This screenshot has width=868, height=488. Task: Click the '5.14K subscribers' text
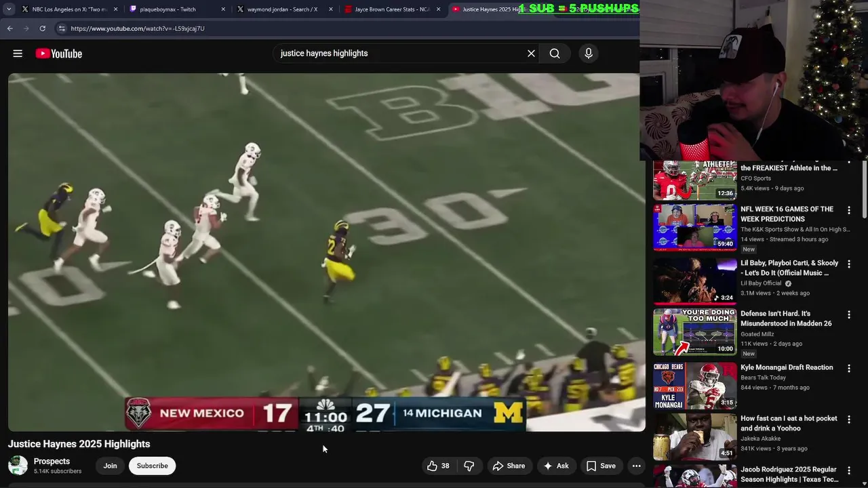(x=58, y=471)
